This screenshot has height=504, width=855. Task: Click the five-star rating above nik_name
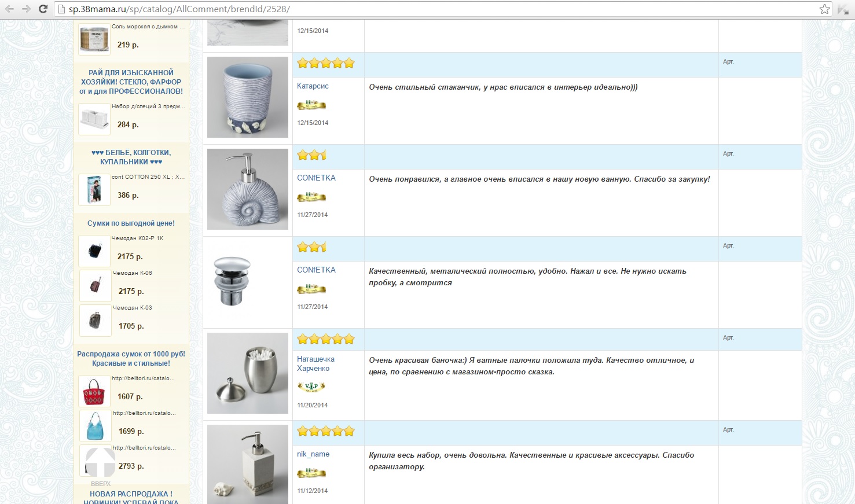(x=326, y=431)
